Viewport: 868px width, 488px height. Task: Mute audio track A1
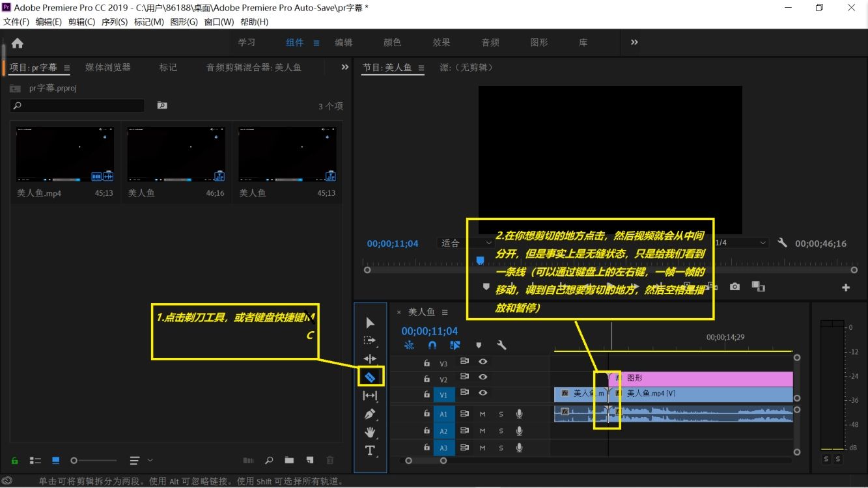pos(483,414)
